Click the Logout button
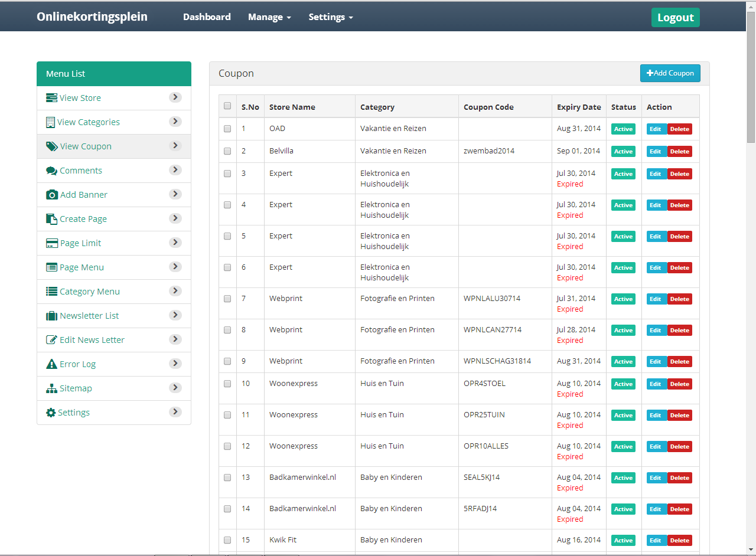The image size is (756, 556). click(x=676, y=17)
